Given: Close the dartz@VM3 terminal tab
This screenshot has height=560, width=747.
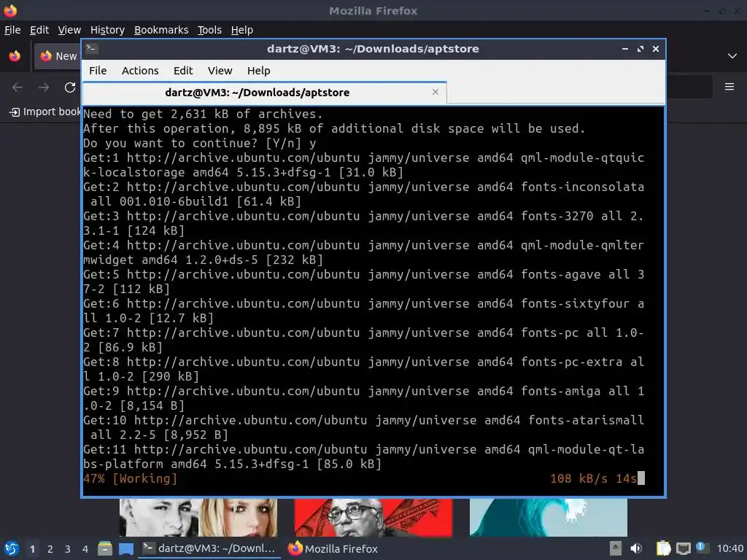Looking at the screenshot, I should 435,92.
